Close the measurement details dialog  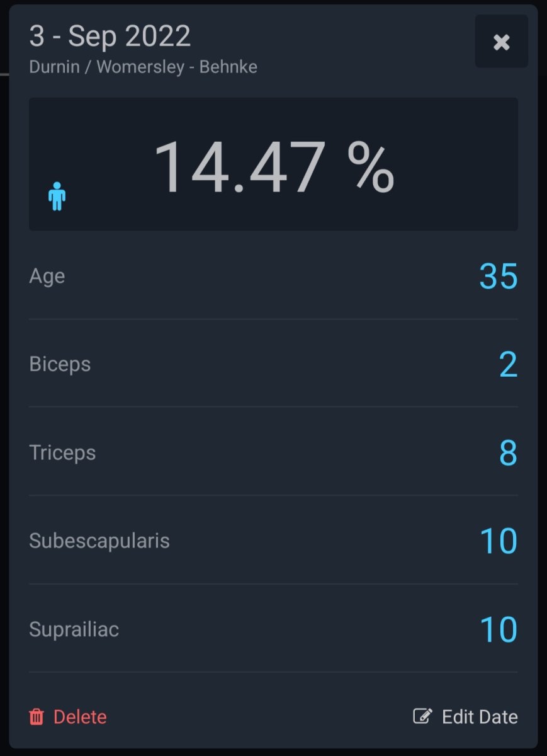tap(501, 42)
